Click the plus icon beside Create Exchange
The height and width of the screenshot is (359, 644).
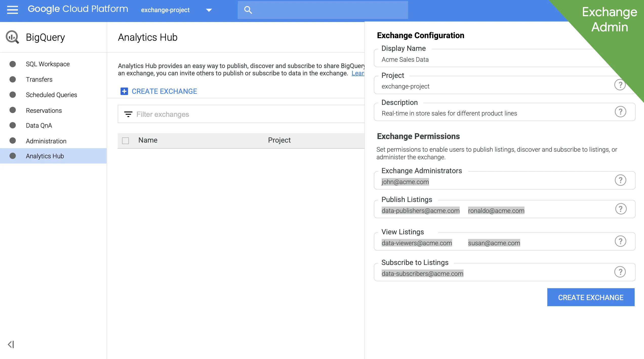124,91
